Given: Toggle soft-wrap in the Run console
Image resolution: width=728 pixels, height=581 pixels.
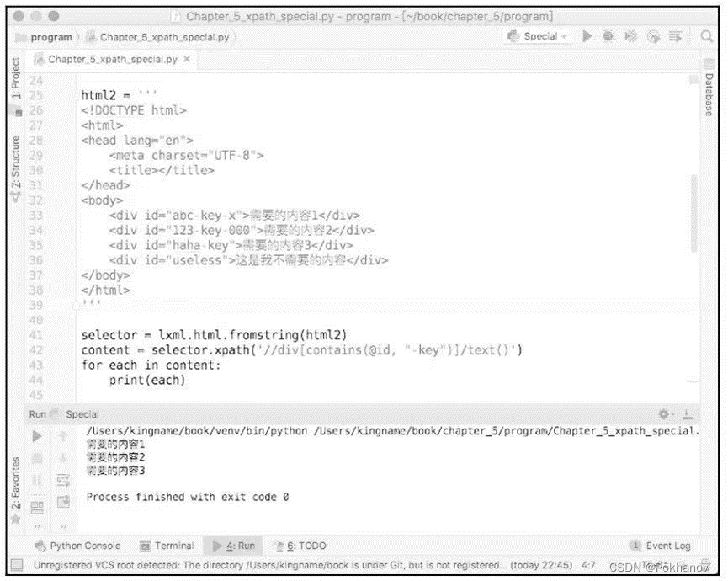Looking at the screenshot, I should (x=61, y=480).
